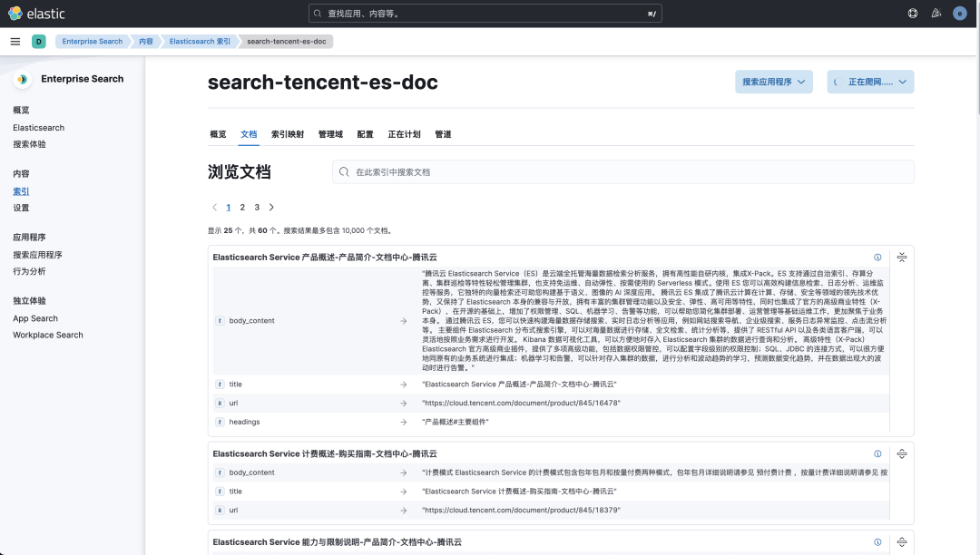This screenshot has height=555, width=980.
Task: View metadata icon for 能力与限制说明 document
Action: pos(877,542)
